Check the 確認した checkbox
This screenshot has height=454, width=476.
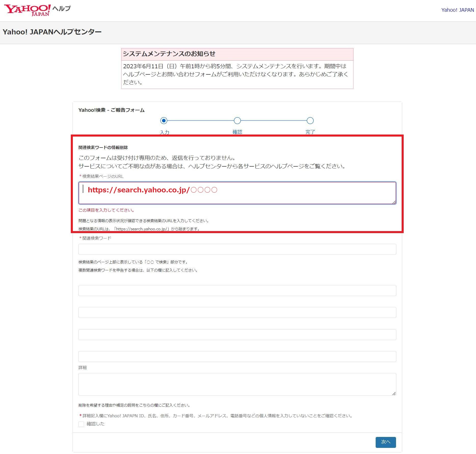point(81,424)
